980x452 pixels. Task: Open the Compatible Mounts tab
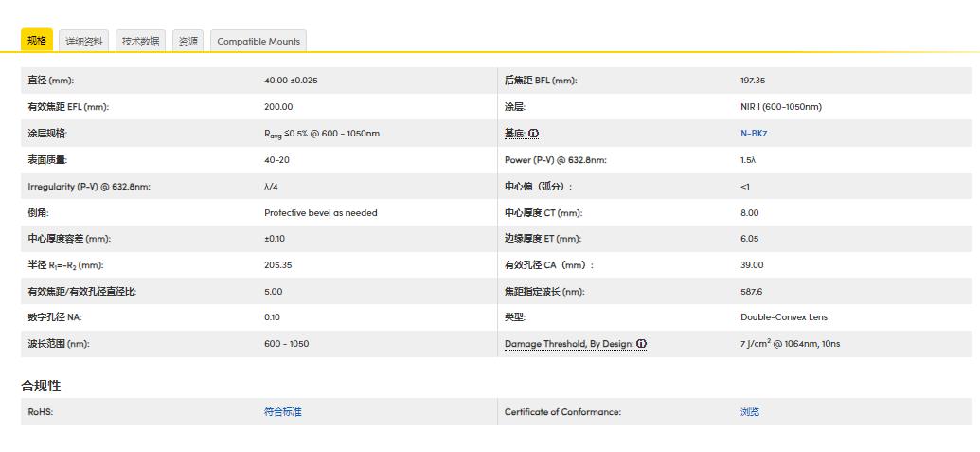pyautogui.click(x=258, y=42)
